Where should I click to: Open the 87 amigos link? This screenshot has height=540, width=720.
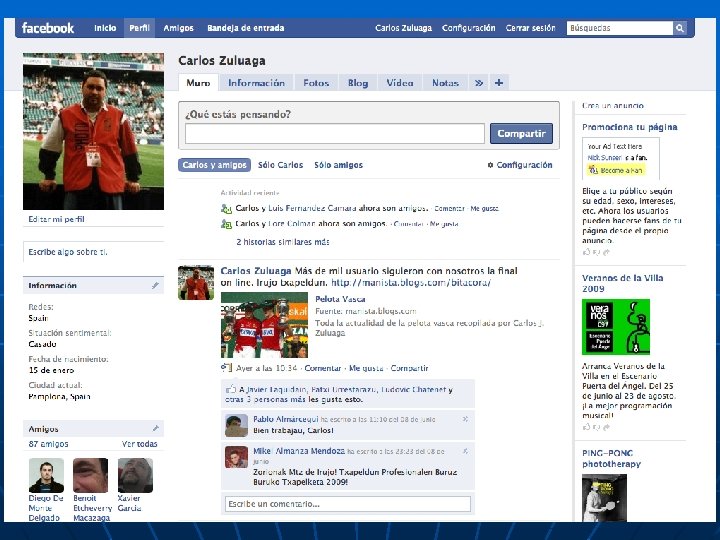pyautogui.click(x=48, y=444)
